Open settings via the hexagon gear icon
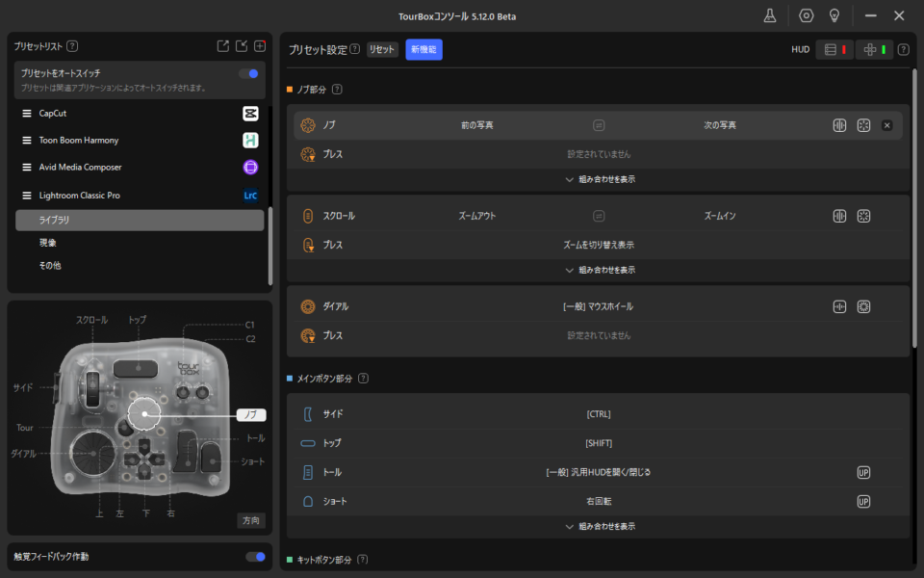The height and width of the screenshot is (578, 924). coord(807,15)
